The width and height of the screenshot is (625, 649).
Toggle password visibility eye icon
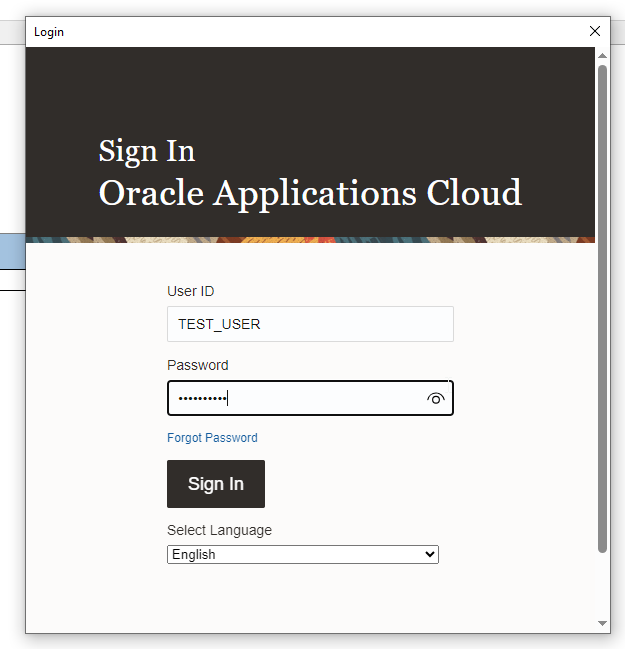(x=436, y=399)
